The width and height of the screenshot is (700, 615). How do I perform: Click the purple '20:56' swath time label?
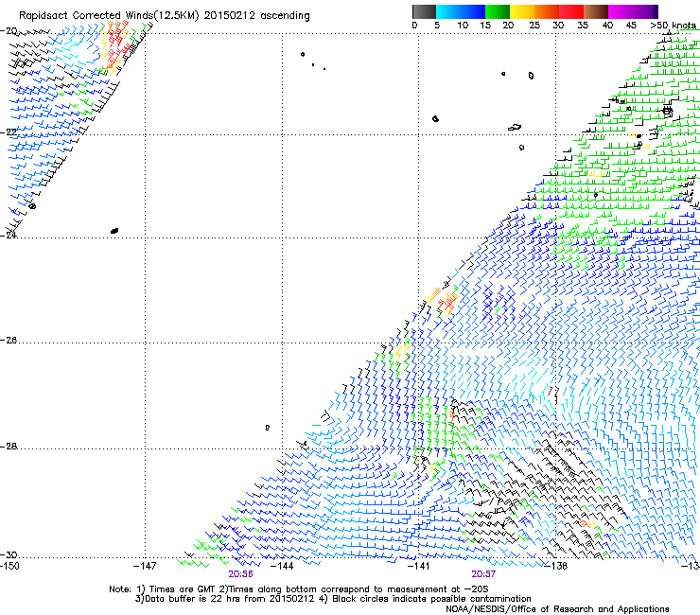(x=240, y=574)
